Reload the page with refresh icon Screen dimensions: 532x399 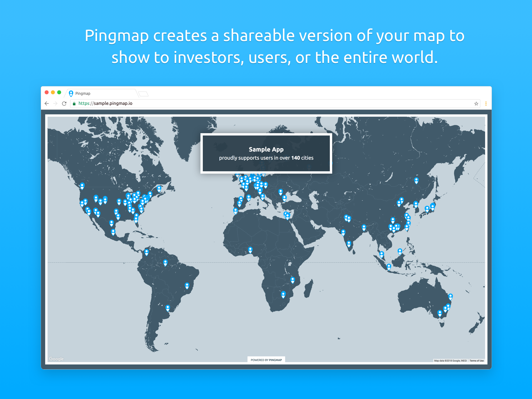tap(64, 104)
